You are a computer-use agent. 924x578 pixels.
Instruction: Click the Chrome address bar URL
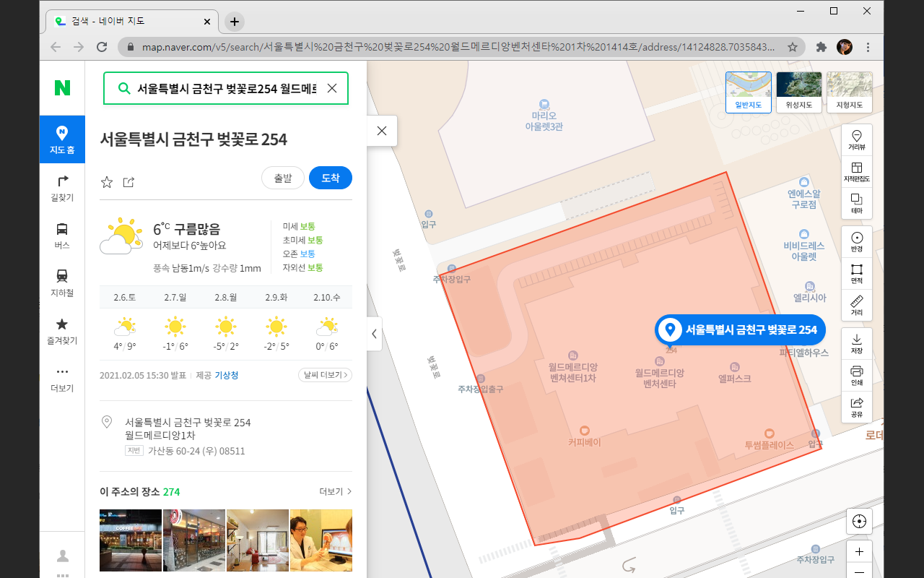(x=458, y=47)
